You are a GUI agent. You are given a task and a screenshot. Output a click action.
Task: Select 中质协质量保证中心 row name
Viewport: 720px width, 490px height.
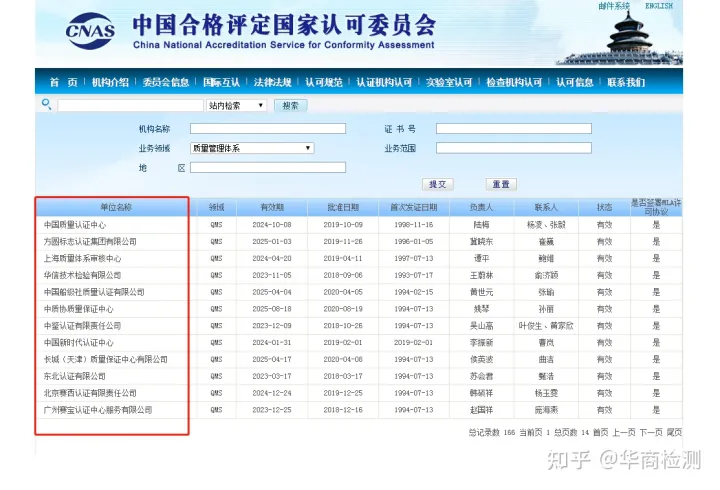click(79, 309)
